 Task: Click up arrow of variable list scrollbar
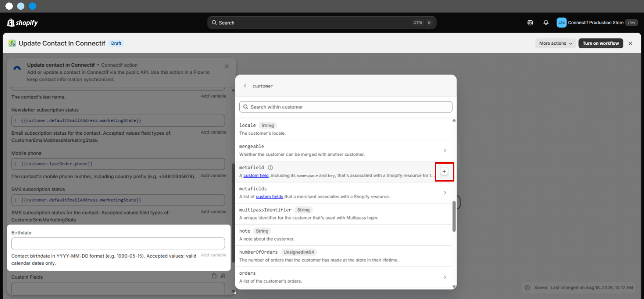point(454,120)
